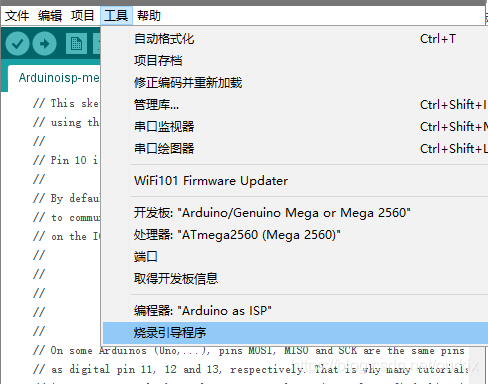Click comment line starting "// Pin 10"
The width and height of the screenshot is (488, 384).
tap(66, 160)
